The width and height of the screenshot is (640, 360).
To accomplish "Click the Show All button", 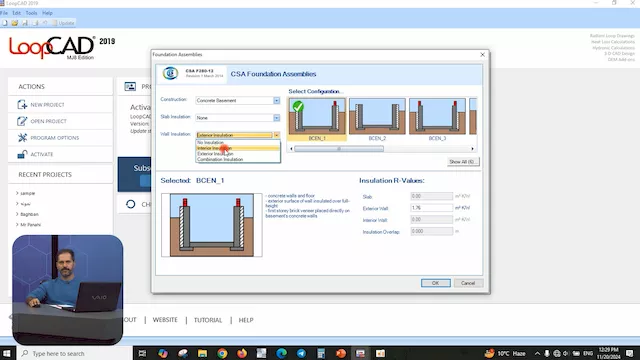I will (463, 162).
